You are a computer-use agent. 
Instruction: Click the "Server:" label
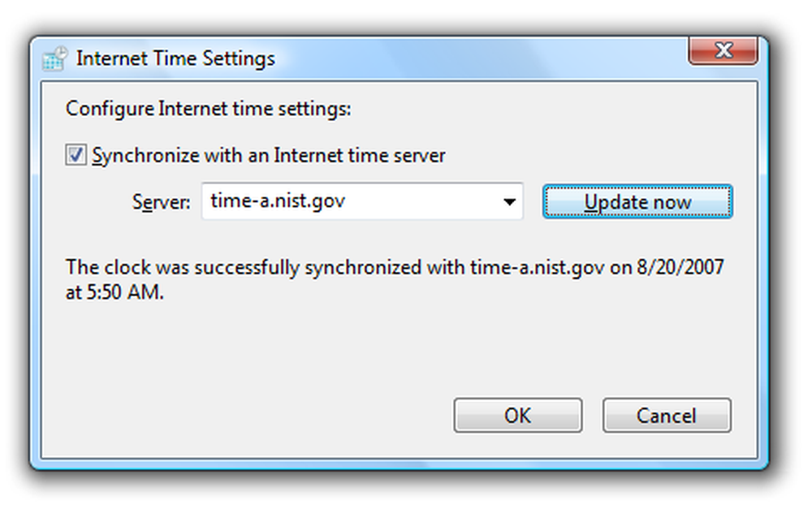(x=161, y=201)
